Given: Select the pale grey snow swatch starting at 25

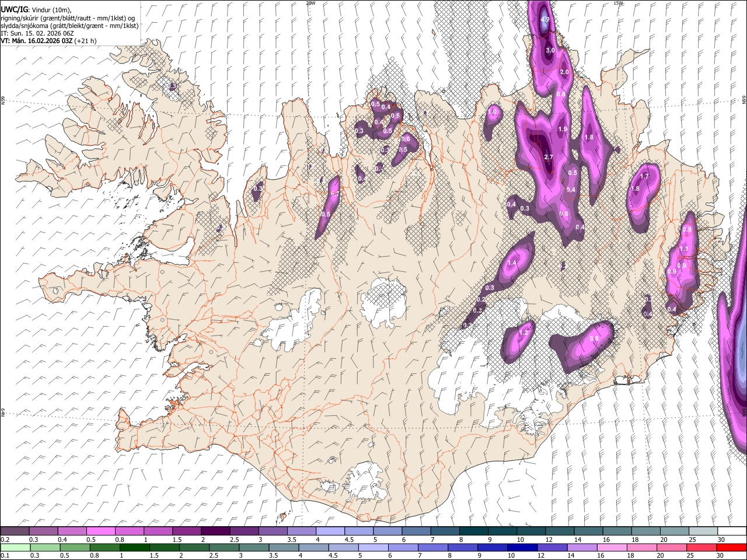Looking at the screenshot, I should [703, 531].
